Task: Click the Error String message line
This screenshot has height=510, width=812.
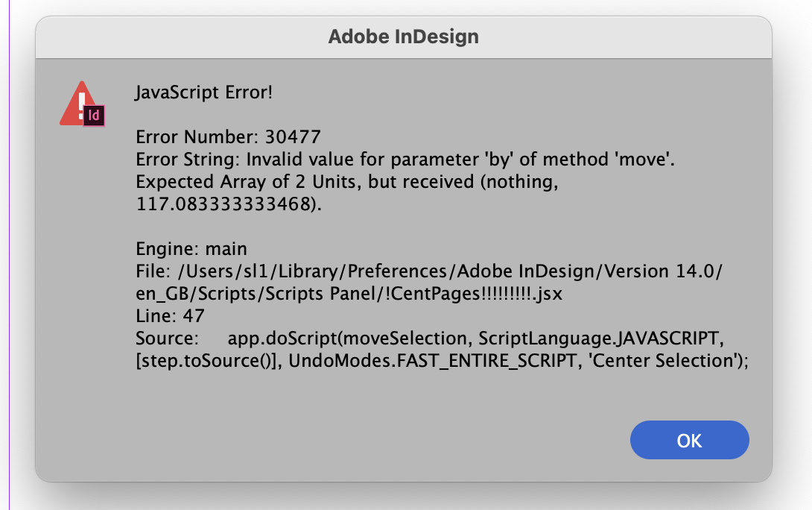Action: point(405,159)
